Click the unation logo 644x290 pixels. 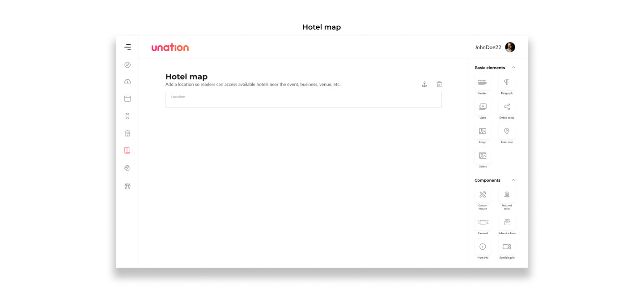click(170, 47)
